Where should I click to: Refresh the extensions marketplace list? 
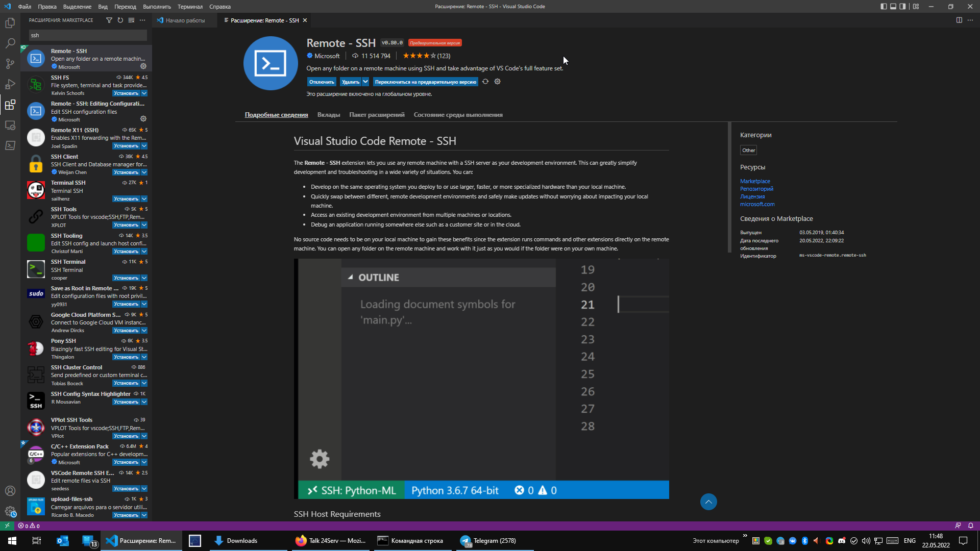120,20
